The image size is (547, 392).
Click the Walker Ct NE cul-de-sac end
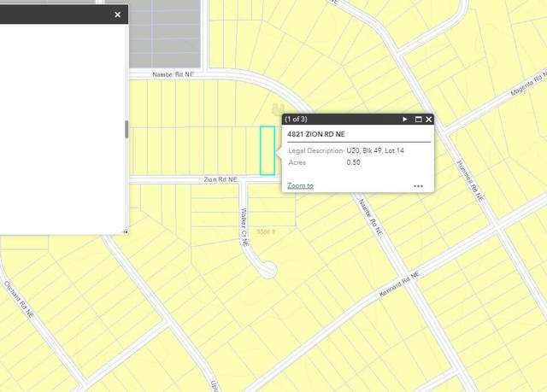[268, 270]
